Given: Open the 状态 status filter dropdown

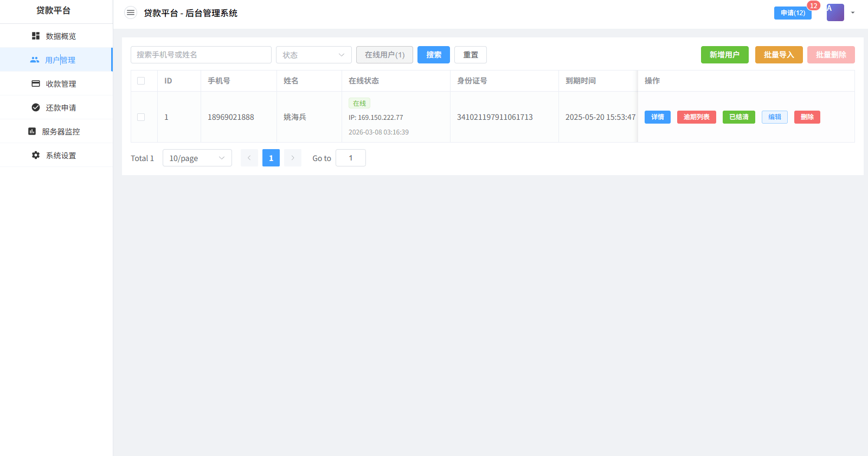Looking at the screenshot, I should [313, 55].
